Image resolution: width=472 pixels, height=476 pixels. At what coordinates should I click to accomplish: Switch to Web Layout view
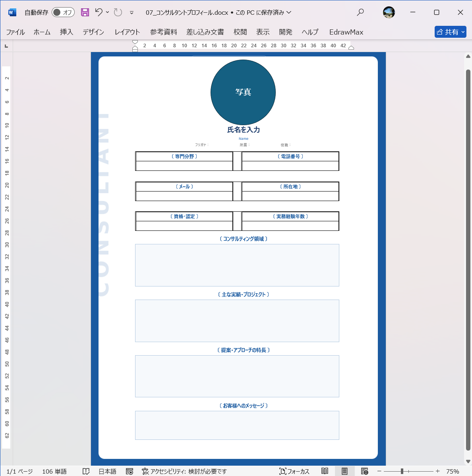click(x=364, y=471)
